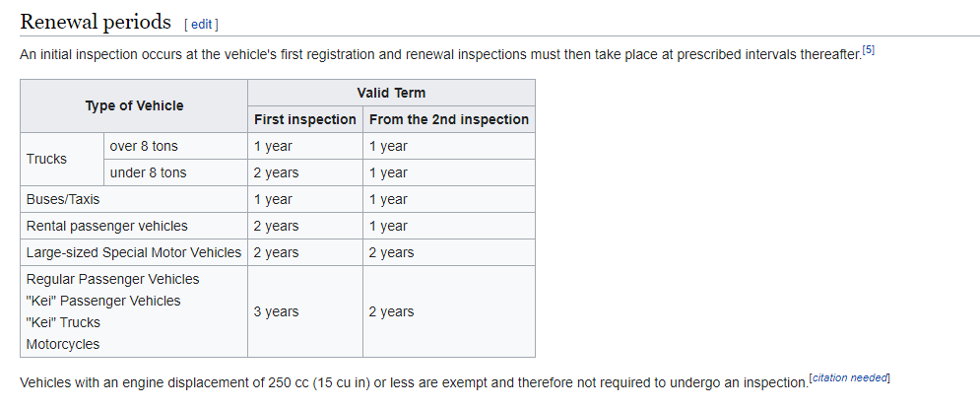Viewport: 980px width, 409px height.
Task: Select the "Kei" Trucks line
Action: click(63, 322)
